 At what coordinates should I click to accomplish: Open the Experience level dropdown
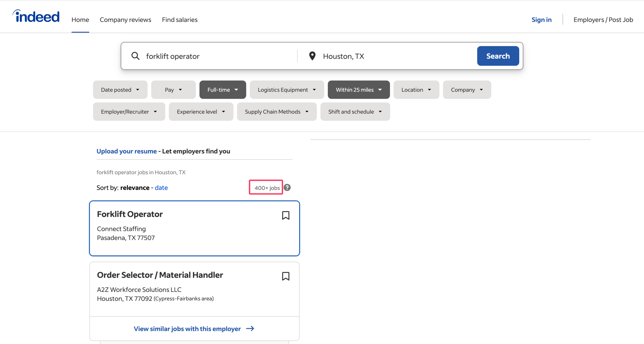coord(201,112)
